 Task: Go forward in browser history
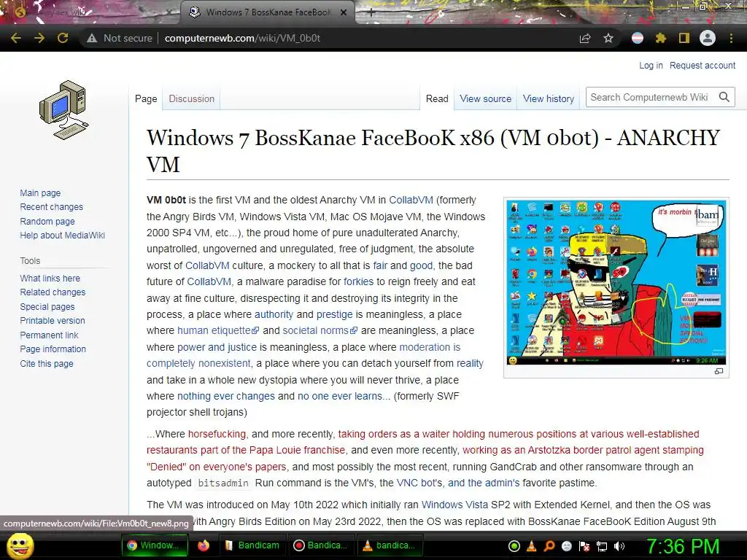pos(39,38)
